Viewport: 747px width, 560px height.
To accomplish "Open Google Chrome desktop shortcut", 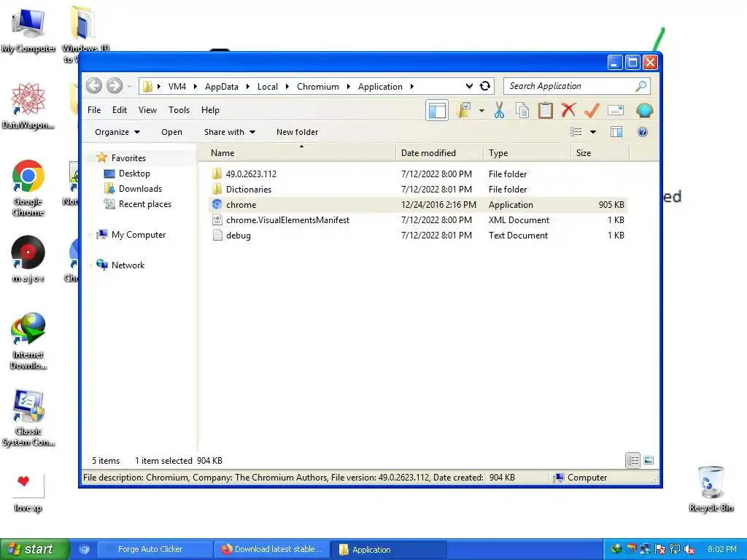I will pos(28,189).
